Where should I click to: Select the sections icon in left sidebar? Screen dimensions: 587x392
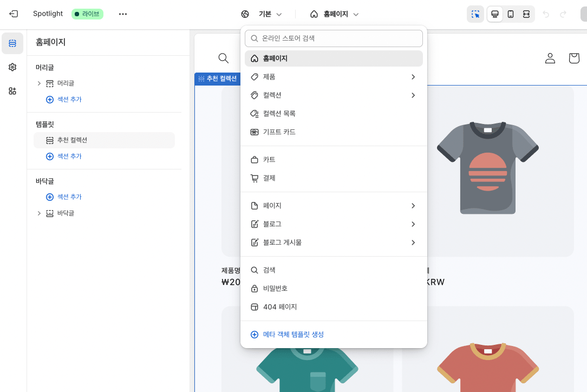tap(12, 43)
